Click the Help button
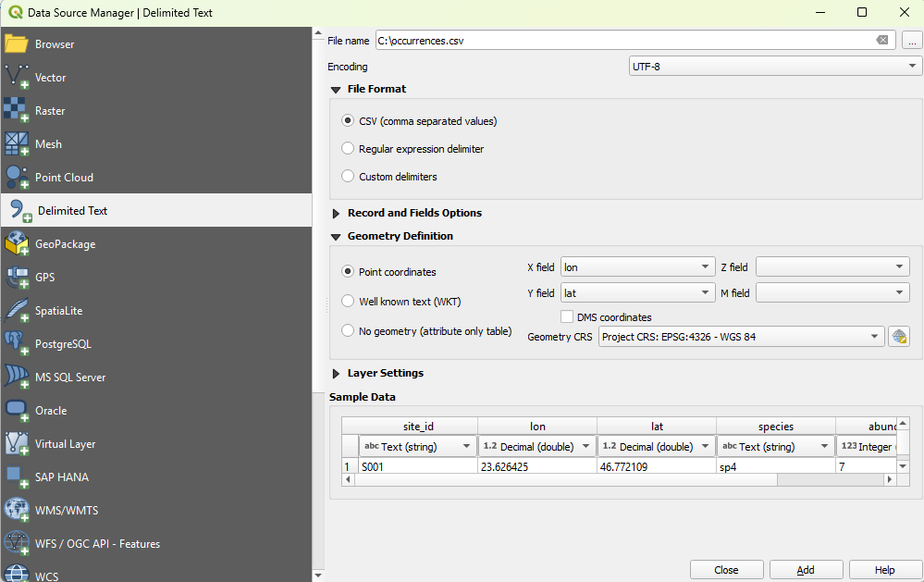The height and width of the screenshot is (582, 924). pyautogui.click(x=884, y=570)
